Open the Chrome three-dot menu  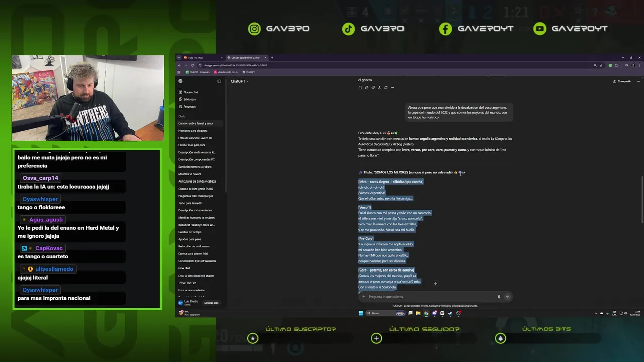click(x=640, y=65)
